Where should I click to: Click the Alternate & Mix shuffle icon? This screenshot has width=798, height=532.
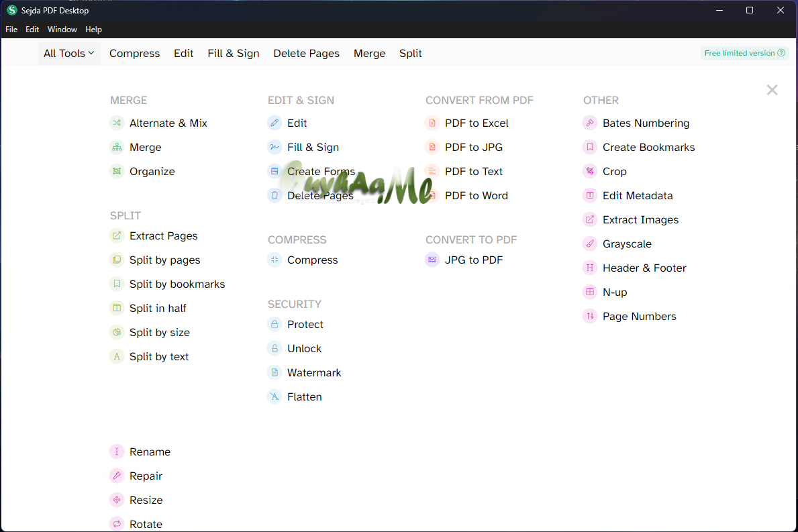tap(117, 123)
